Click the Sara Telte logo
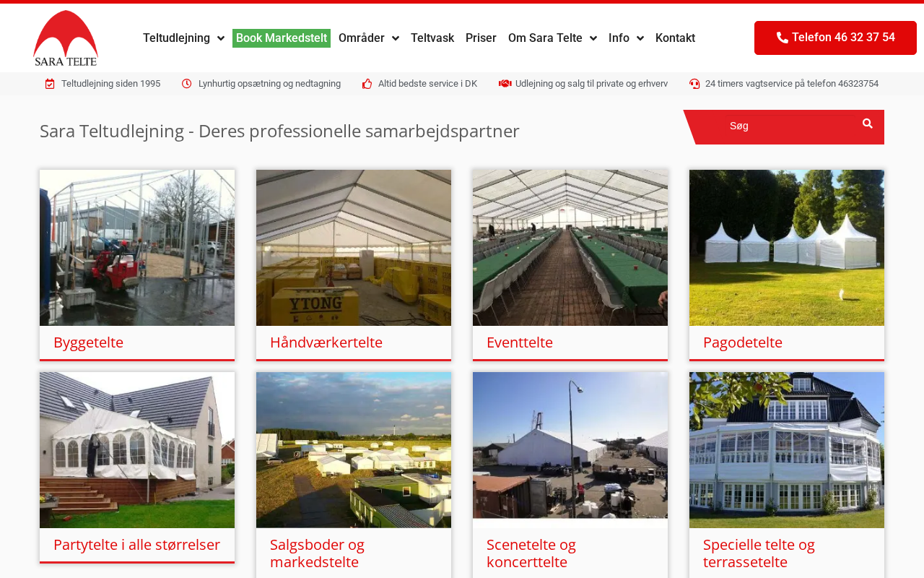 coord(65,38)
